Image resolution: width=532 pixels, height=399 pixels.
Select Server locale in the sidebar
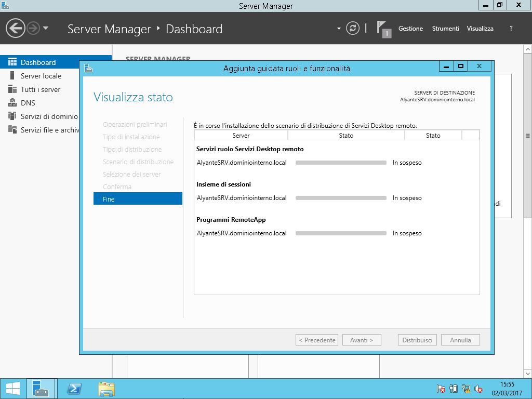[x=41, y=76]
